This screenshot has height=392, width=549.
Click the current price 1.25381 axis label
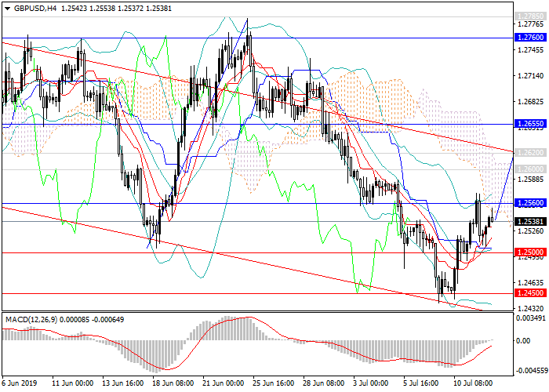pos(530,220)
